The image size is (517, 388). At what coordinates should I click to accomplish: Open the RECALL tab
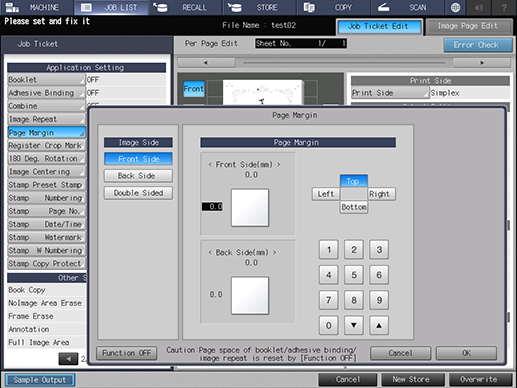pyautogui.click(x=185, y=7)
